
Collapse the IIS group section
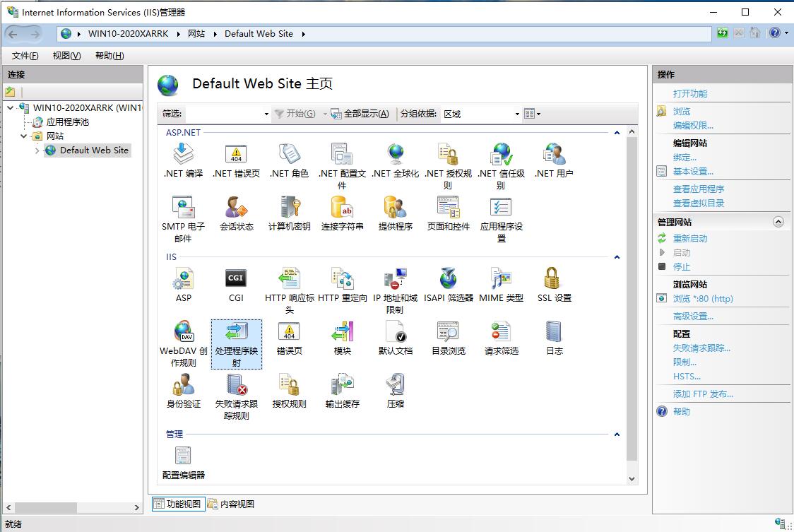[x=617, y=257]
